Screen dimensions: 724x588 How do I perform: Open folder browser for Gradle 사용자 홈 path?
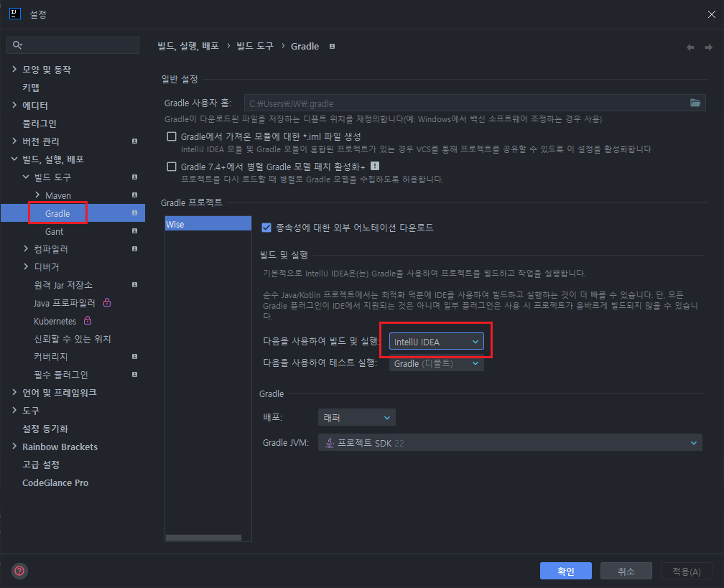[695, 103]
